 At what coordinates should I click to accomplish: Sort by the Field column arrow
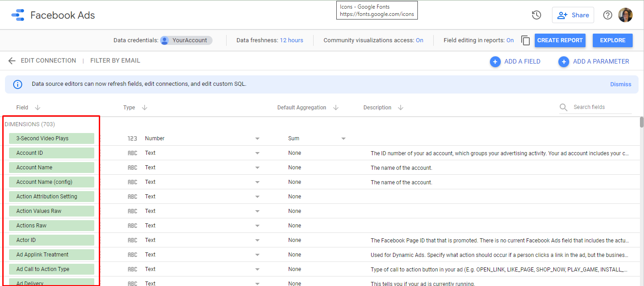[x=38, y=108]
